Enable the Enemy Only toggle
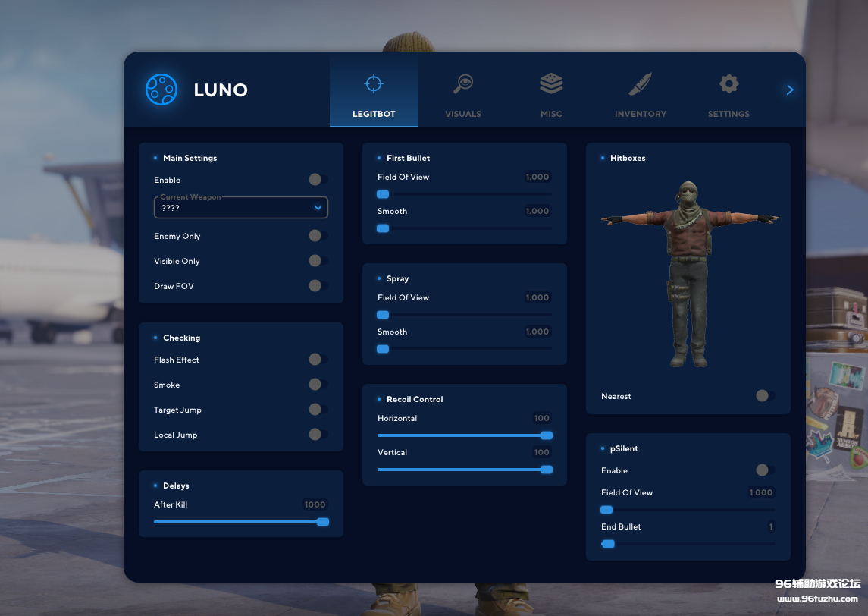868x616 pixels. [x=317, y=236]
